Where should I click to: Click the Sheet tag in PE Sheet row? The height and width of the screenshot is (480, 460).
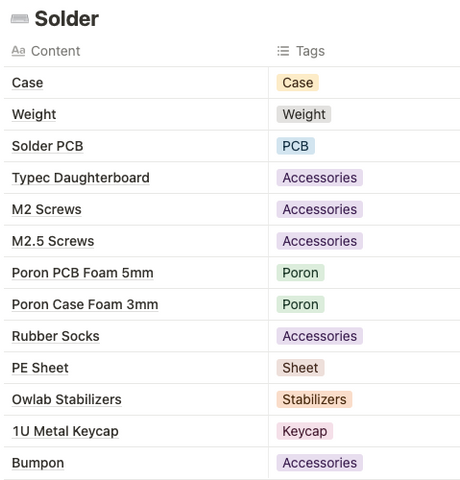tap(300, 368)
